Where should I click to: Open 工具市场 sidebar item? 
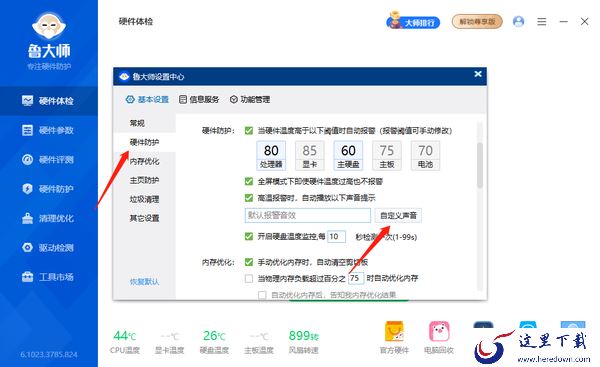click(49, 277)
